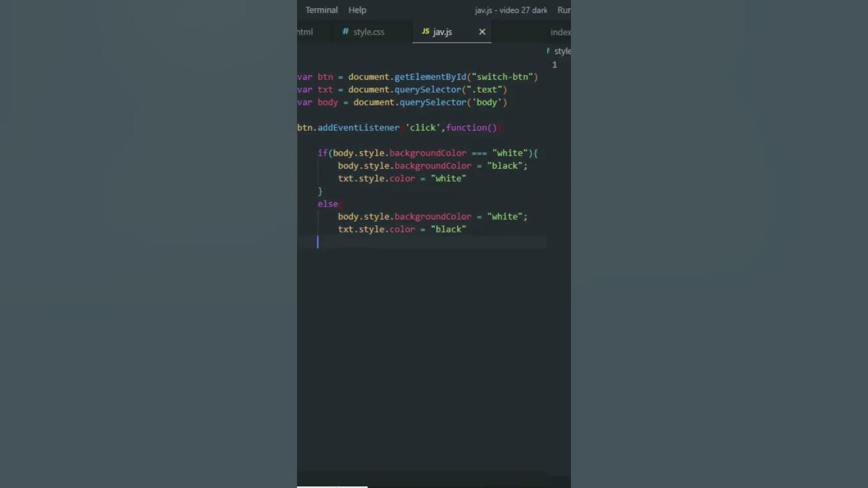Viewport: 868px width, 488px height.
Task: Click the backgroundColor = "black" line
Action: [433, 166]
